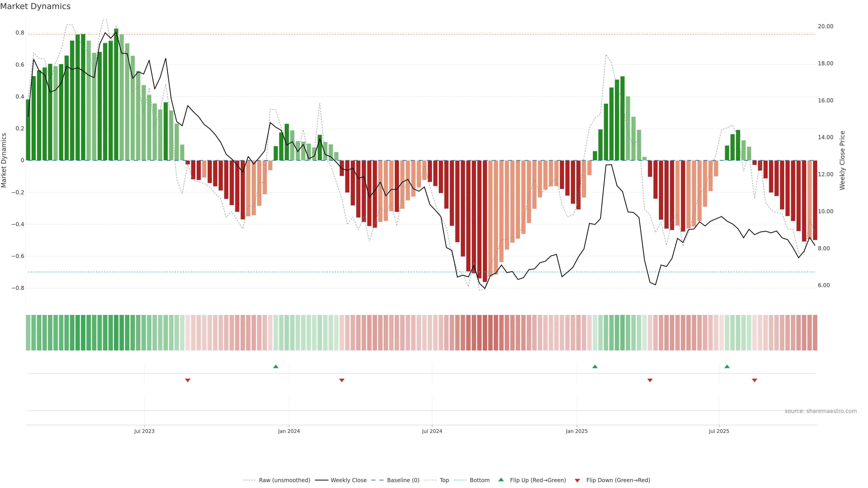Click the first green flip-up triangle marker
Screen dimensions: 868x488
(x=276, y=366)
